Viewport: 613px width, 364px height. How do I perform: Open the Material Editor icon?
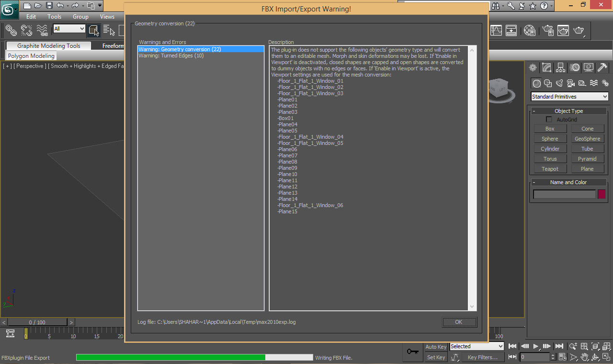[529, 30]
